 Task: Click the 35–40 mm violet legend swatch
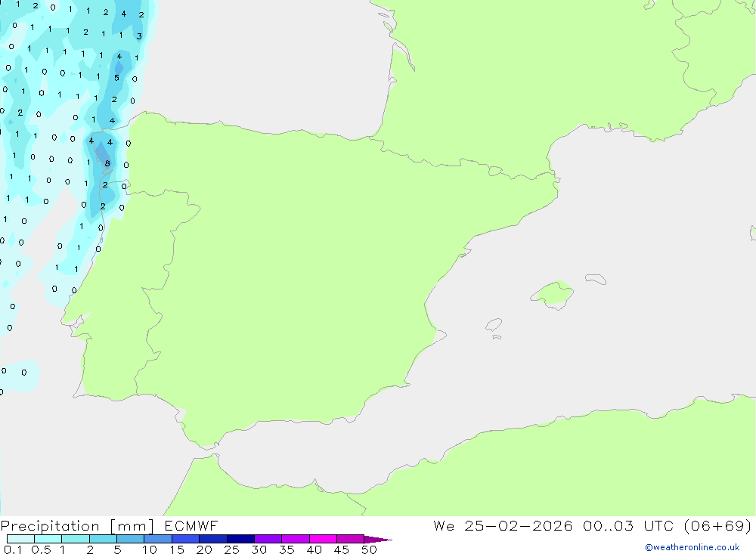coord(296,539)
